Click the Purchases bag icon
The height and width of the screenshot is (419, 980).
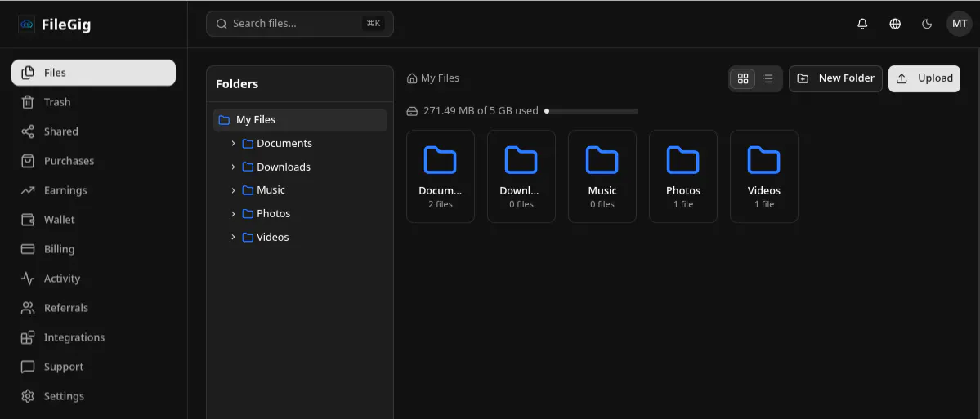(28, 160)
